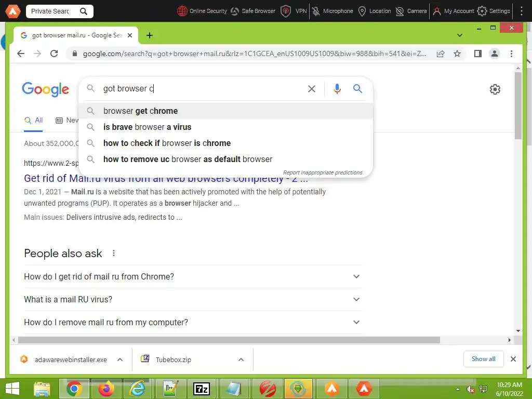Viewport: 532px width, 399px height.
Task: Click the Google logo
Action: coord(46,89)
